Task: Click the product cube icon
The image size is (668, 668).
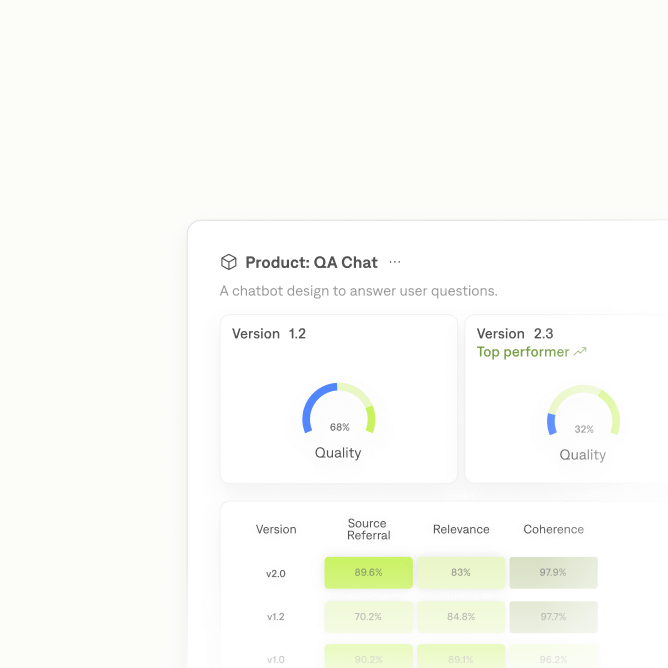Action: click(229, 262)
